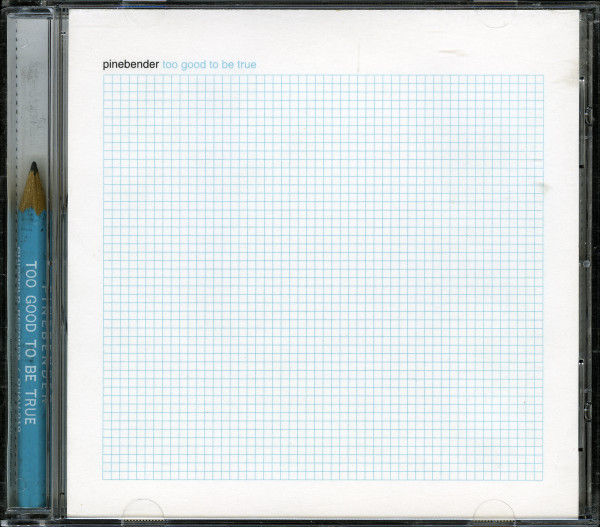Click the "too good to be true" title text
The image size is (600, 527).
[209, 65]
